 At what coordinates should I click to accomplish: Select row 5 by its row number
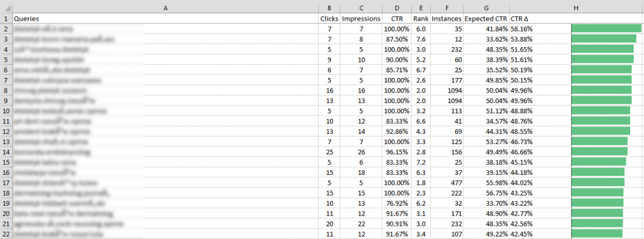point(6,60)
